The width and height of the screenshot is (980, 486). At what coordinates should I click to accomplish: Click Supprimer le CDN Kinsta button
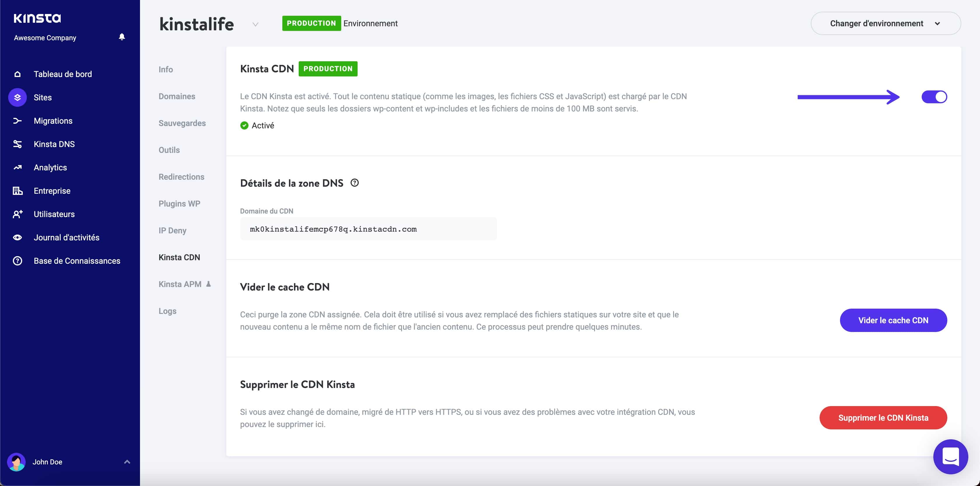click(x=883, y=418)
